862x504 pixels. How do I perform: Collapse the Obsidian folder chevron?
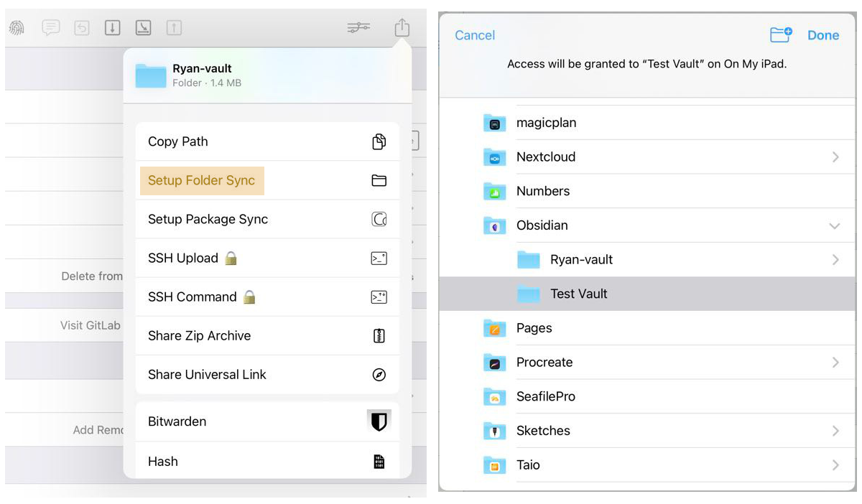point(834,225)
